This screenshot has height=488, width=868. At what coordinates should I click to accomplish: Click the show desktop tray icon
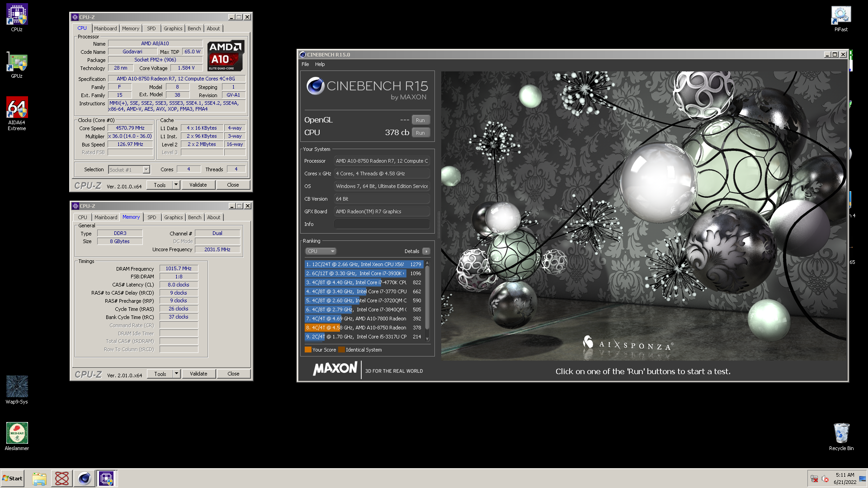pos(863,479)
